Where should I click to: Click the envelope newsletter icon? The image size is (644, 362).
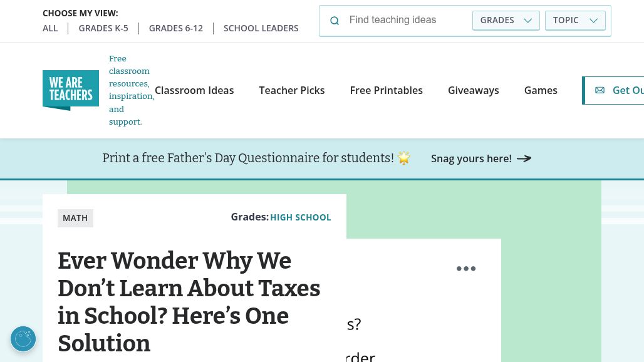(600, 90)
